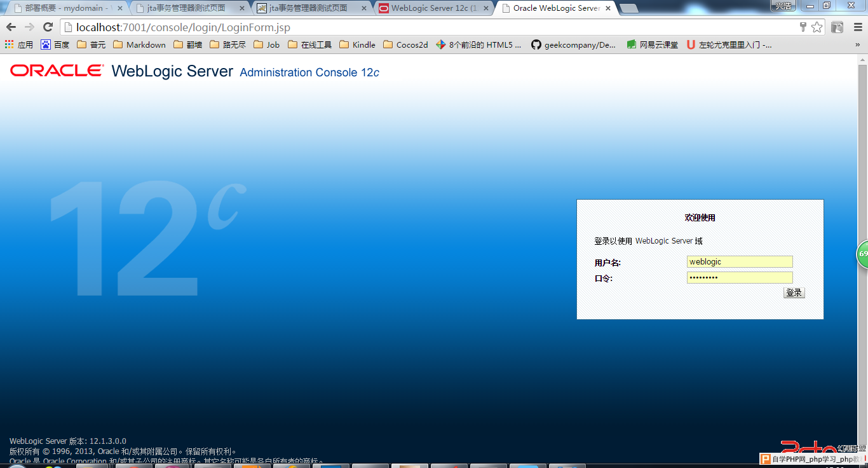Click the vertical scrollbar up arrow
The image size is (868, 468).
click(x=862, y=60)
